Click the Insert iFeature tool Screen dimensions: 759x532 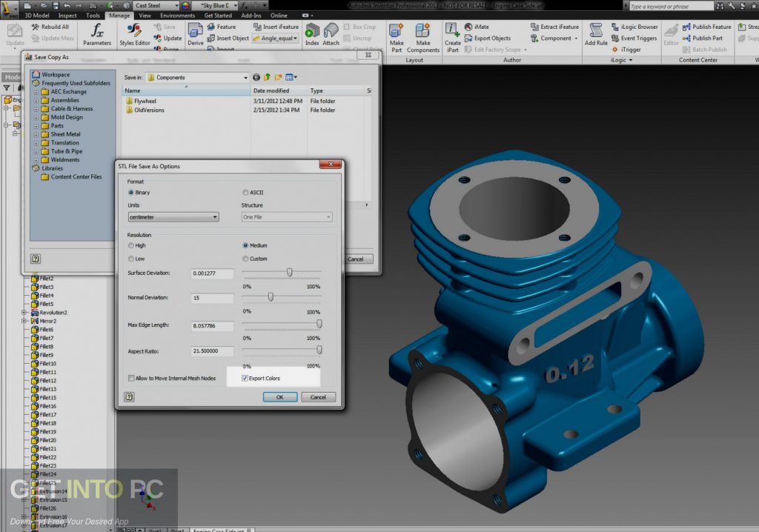[276, 27]
